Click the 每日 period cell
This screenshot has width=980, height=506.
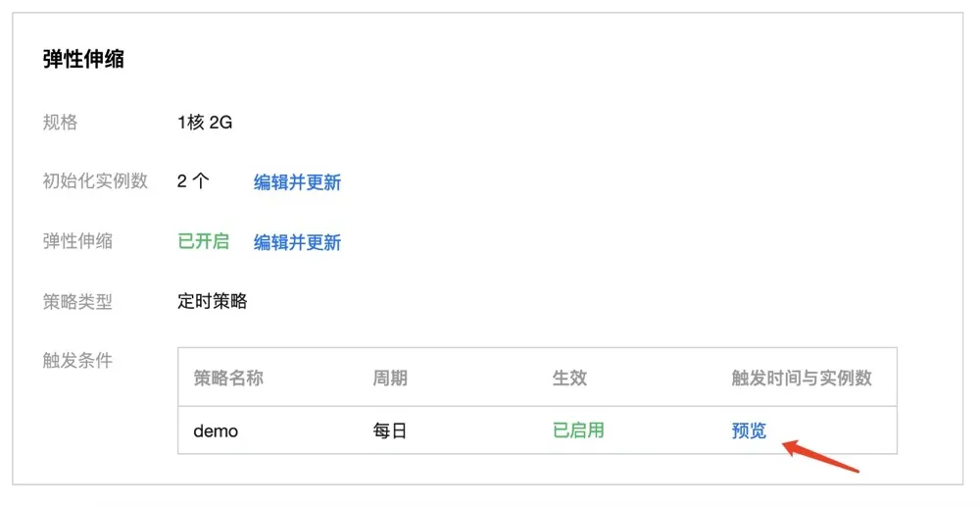390,430
